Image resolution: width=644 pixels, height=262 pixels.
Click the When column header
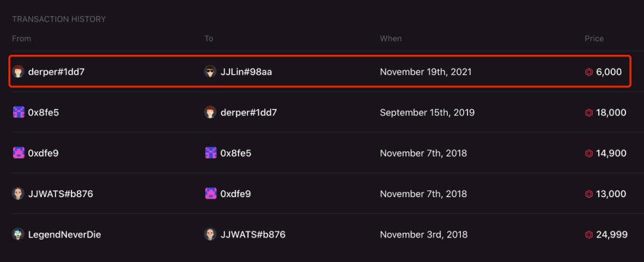pos(391,39)
